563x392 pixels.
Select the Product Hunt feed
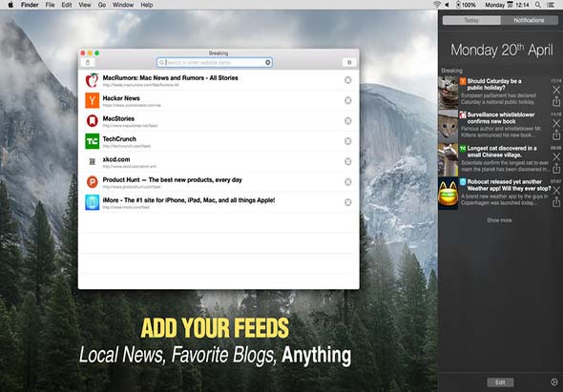coord(219,182)
